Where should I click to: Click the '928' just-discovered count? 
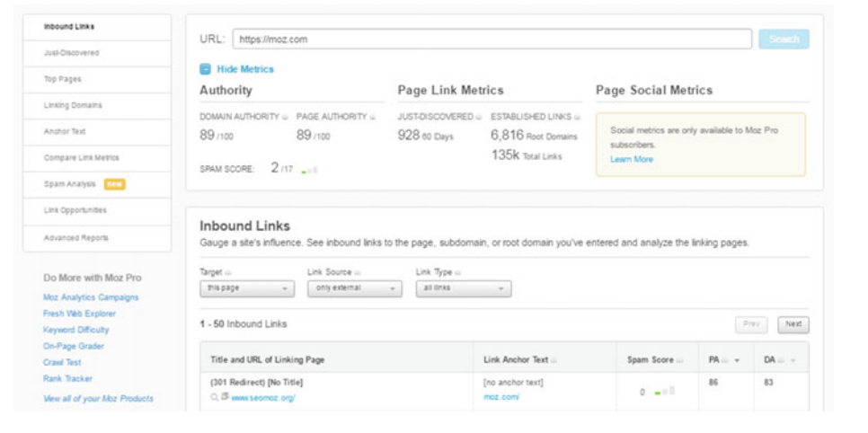pyautogui.click(x=408, y=136)
